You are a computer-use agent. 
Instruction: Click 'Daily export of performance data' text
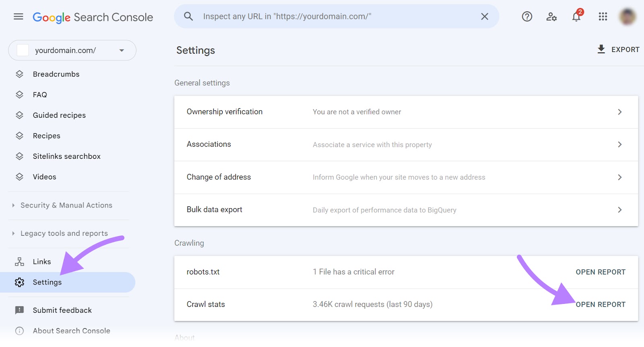click(x=384, y=210)
